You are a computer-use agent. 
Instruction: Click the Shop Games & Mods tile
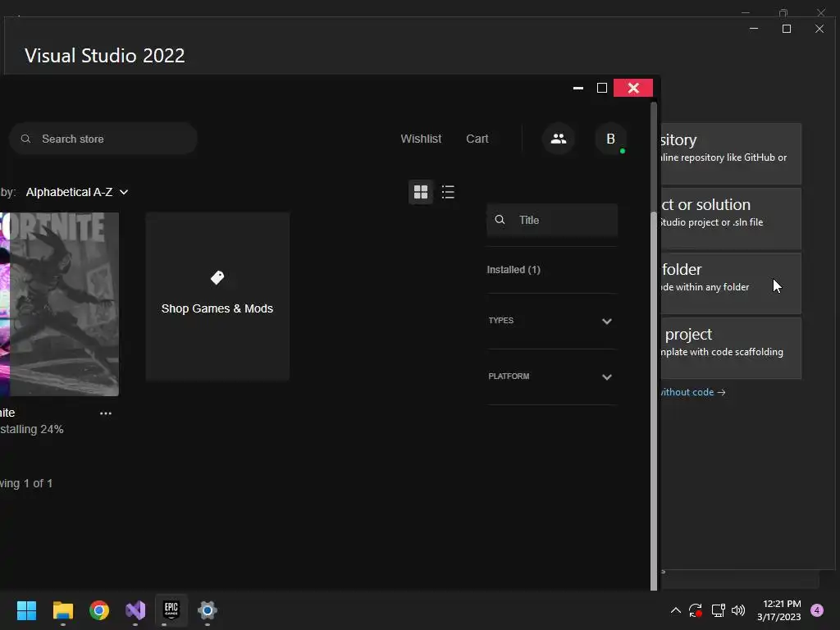pyautogui.click(x=217, y=296)
